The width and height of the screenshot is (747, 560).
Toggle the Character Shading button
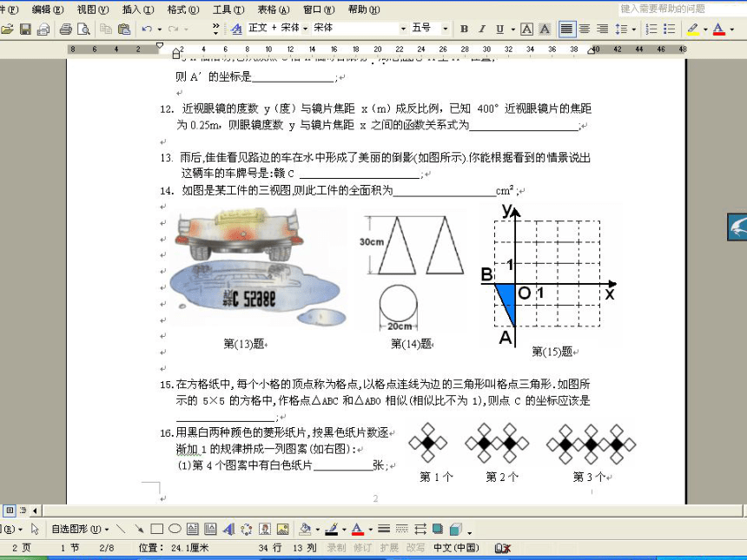pyautogui.click(x=545, y=30)
